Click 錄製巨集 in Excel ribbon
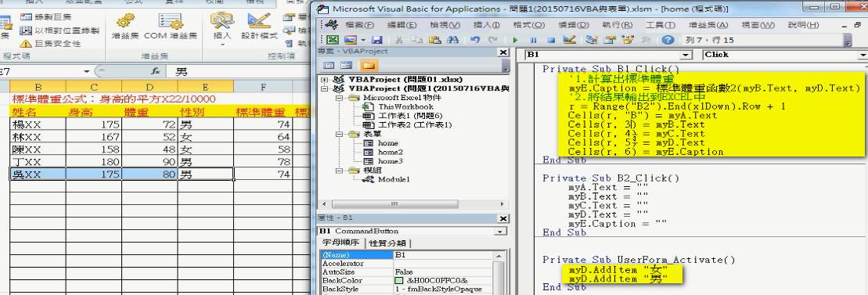 [46, 17]
